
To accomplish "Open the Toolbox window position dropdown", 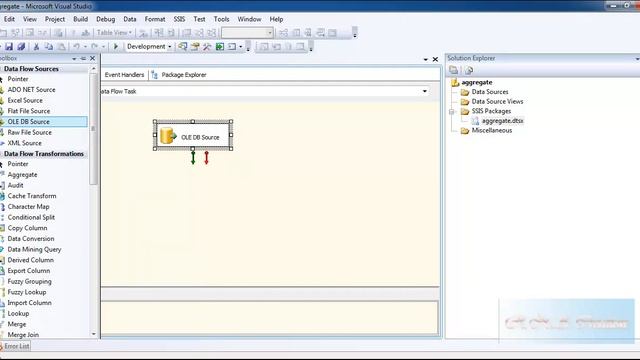I will tap(74, 59).
